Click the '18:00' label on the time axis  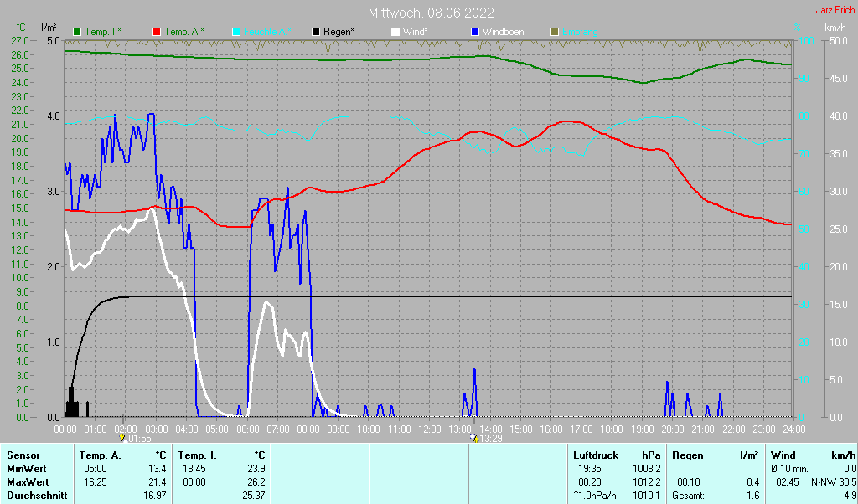[611, 429]
